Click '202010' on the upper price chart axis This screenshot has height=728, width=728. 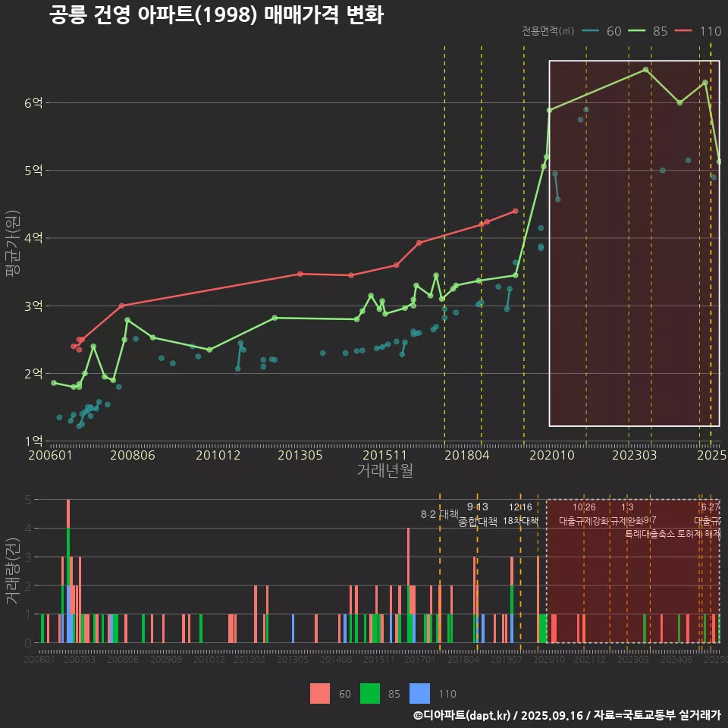pos(552,455)
